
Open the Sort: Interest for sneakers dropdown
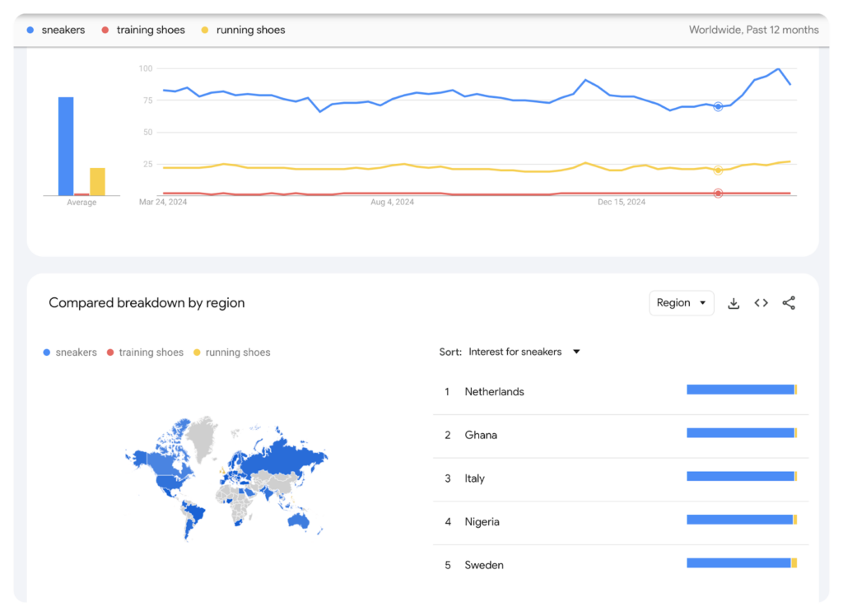pyautogui.click(x=517, y=352)
